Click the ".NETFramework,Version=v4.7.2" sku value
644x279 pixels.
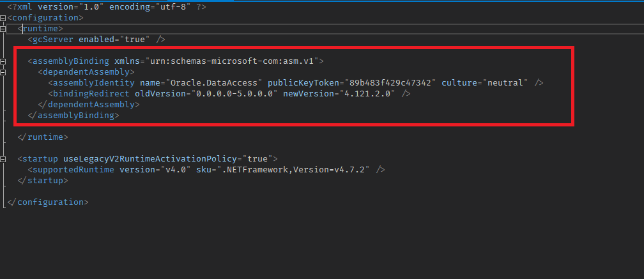293,169
